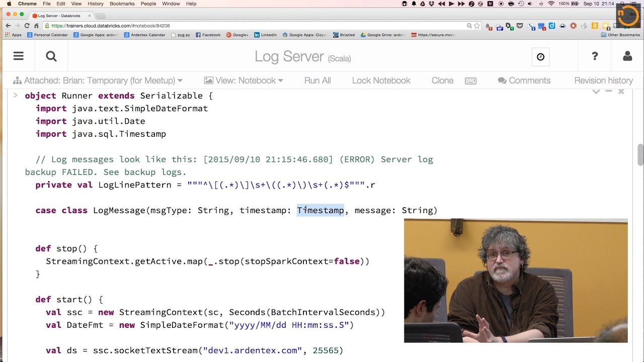Collapse the code cell via left arrow
Image resolution: width=644 pixels, height=362 pixels.
(15, 95)
